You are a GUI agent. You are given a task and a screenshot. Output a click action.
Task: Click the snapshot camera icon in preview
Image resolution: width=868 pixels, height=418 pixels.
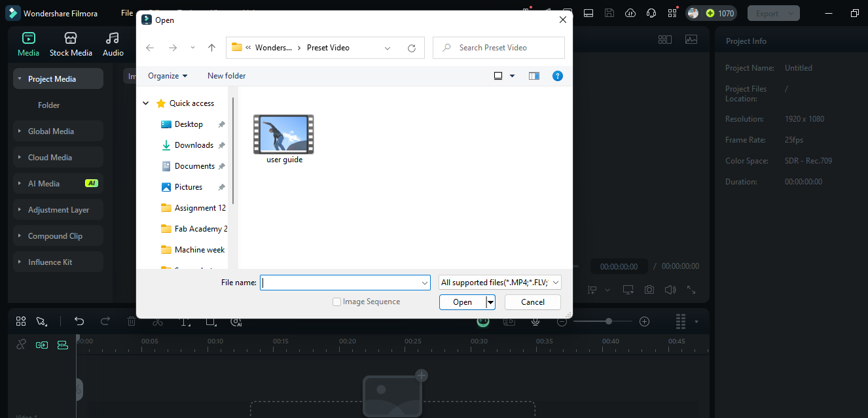(649, 289)
